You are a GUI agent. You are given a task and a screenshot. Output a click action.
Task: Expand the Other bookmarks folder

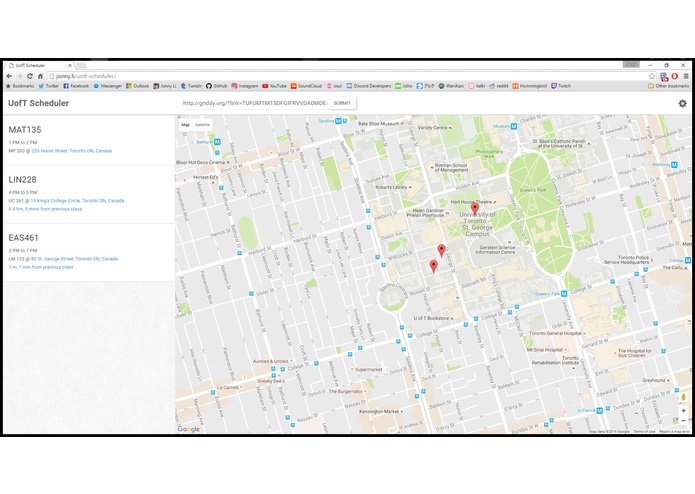pyautogui.click(x=668, y=86)
